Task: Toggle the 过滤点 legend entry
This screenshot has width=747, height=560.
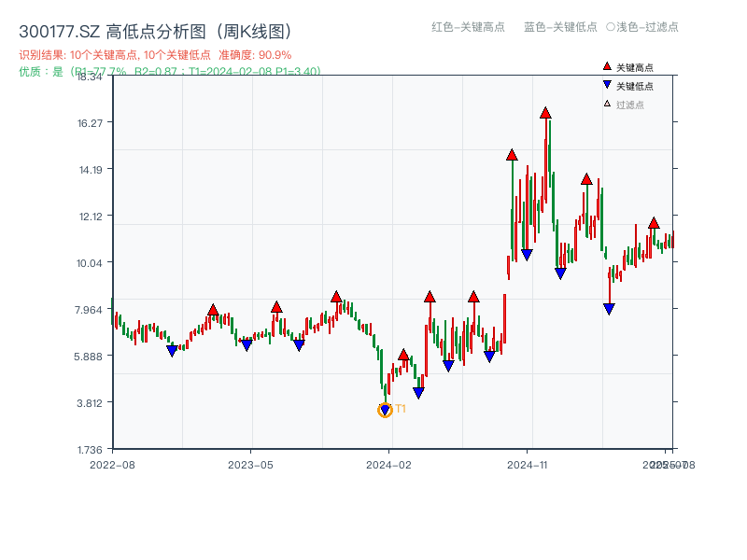Action: coord(623,105)
